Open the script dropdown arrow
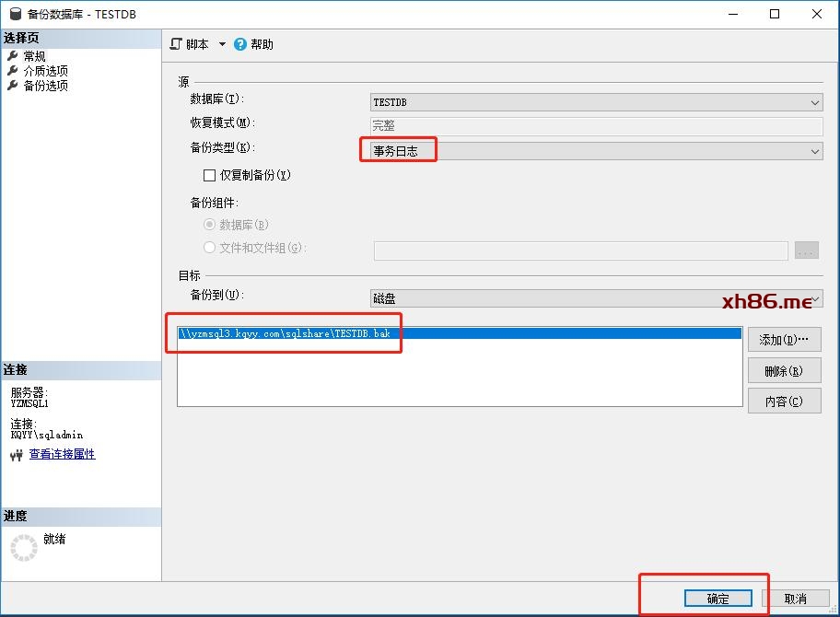 [x=222, y=44]
